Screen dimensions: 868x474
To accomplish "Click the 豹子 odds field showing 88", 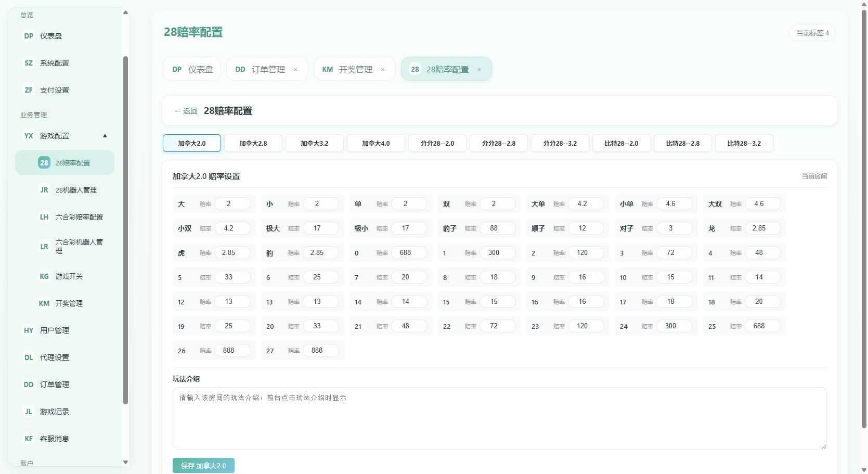I will tap(498, 228).
